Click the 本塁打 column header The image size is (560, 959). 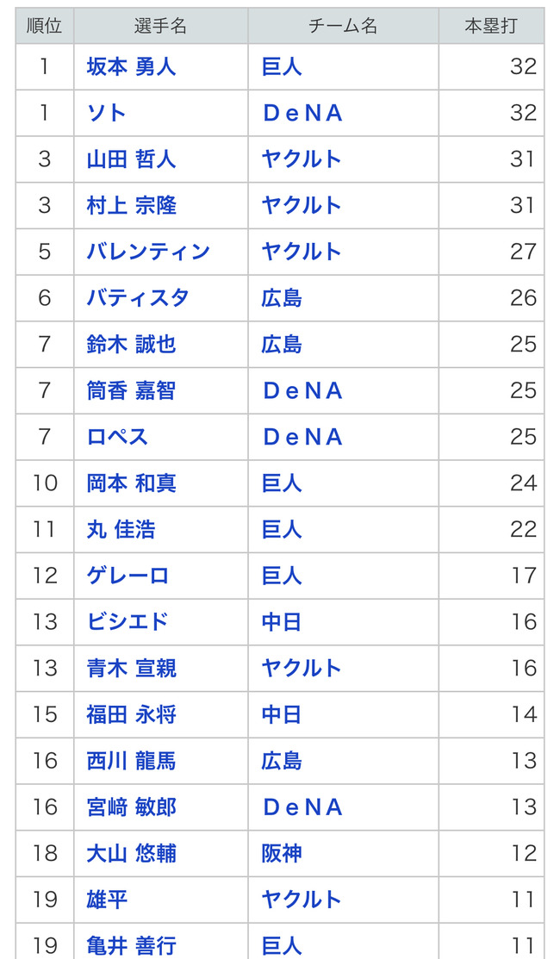[x=491, y=26]
